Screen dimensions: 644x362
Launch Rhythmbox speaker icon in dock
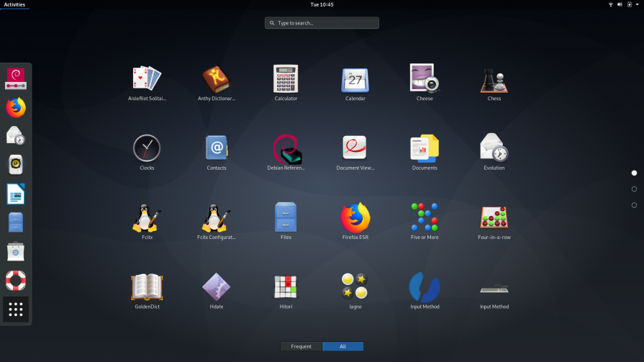16,165
